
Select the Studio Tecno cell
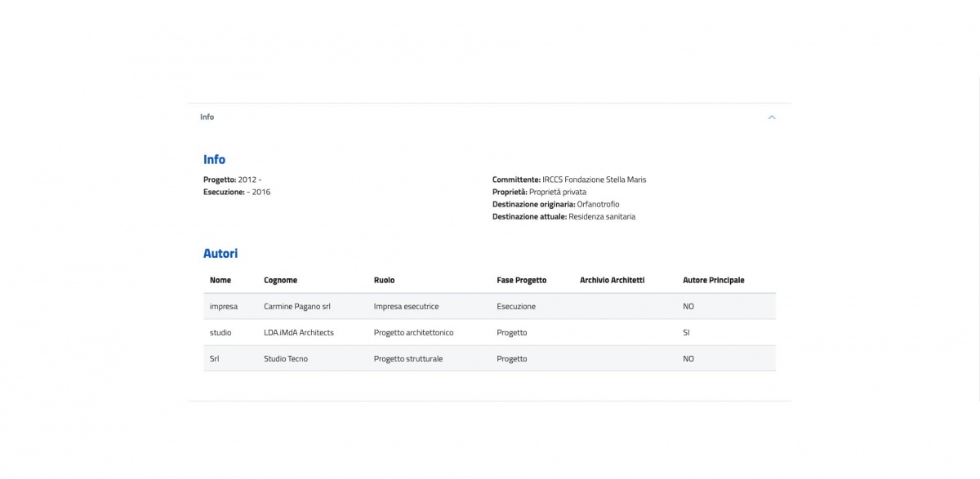tap(286, 358)
